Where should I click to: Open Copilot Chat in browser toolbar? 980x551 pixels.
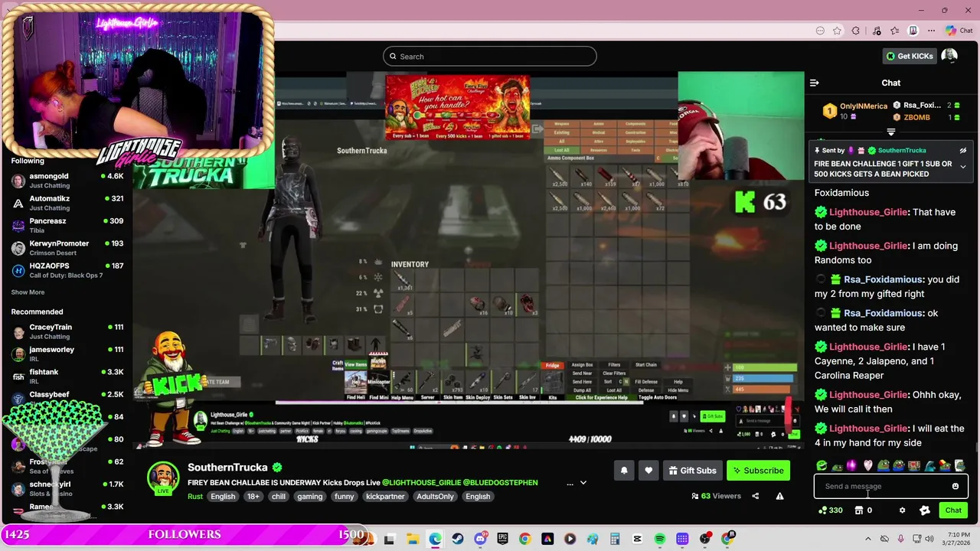click(x=959, y=31)
